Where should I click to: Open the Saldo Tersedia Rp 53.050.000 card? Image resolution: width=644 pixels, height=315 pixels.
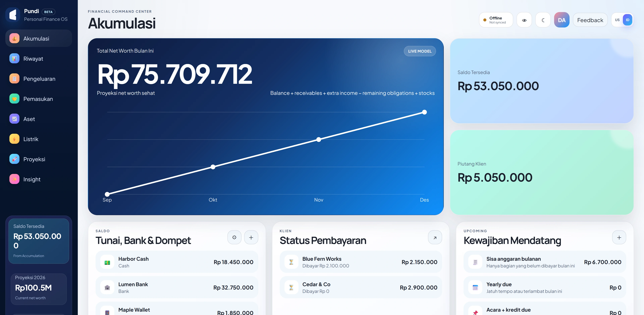542,81
